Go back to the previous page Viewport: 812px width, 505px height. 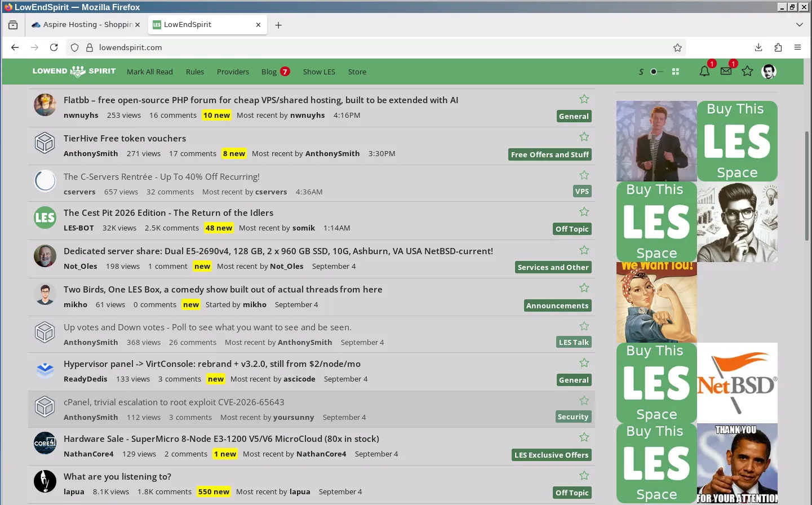coord(15,47)
